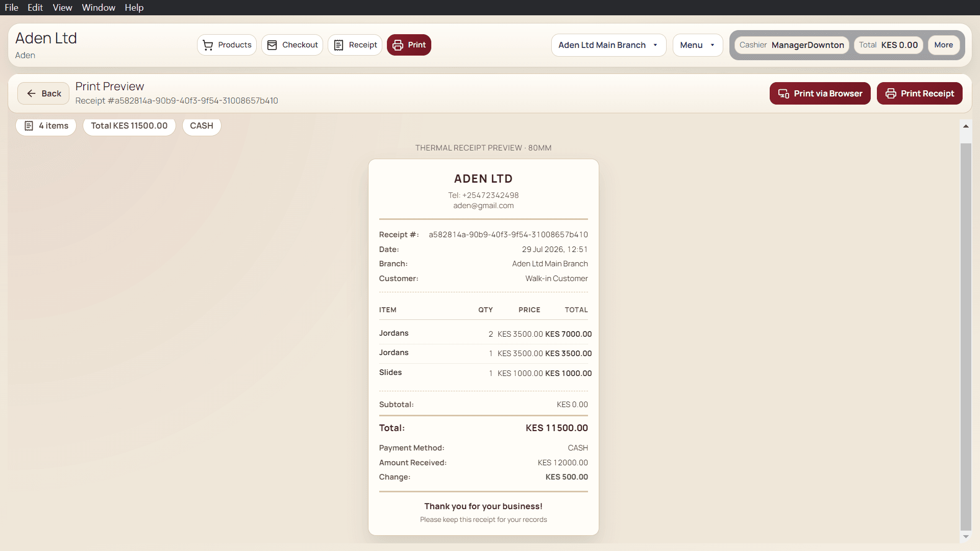Click the vertical scrollbar thumb

tap(966, 337)
